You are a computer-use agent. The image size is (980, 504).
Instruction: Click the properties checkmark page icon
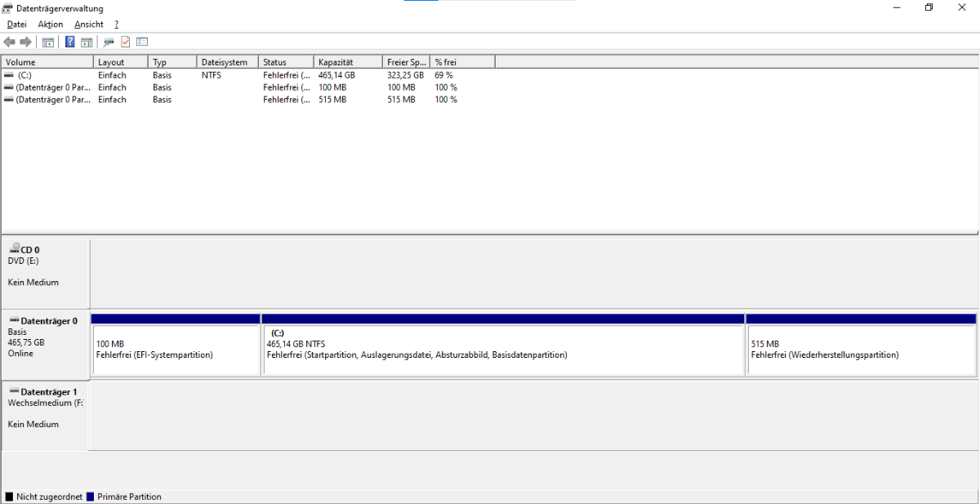pyautogui.click(x=126, y=42)
